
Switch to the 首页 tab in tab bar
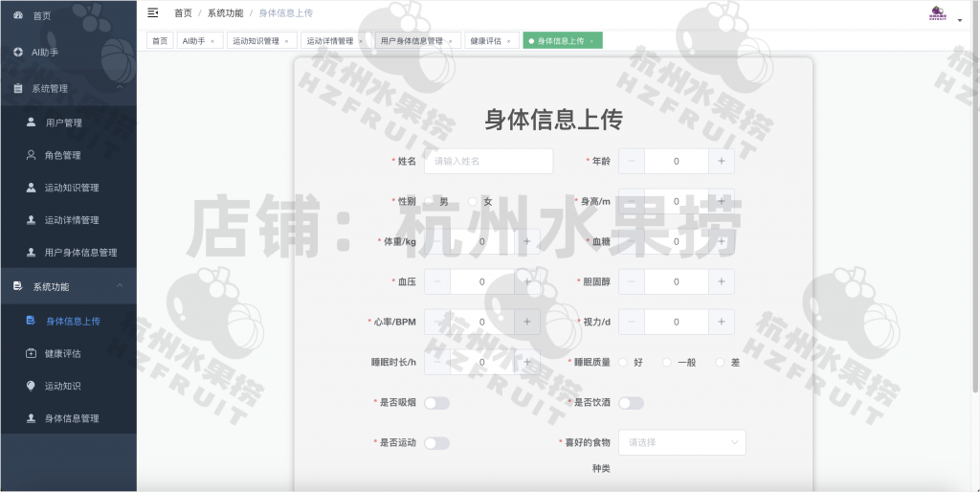(x=160, y=40)
